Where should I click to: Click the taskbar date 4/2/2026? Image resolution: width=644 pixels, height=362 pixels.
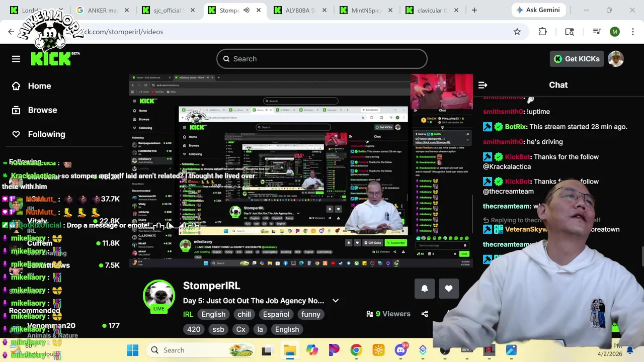[x=609, y=354]
